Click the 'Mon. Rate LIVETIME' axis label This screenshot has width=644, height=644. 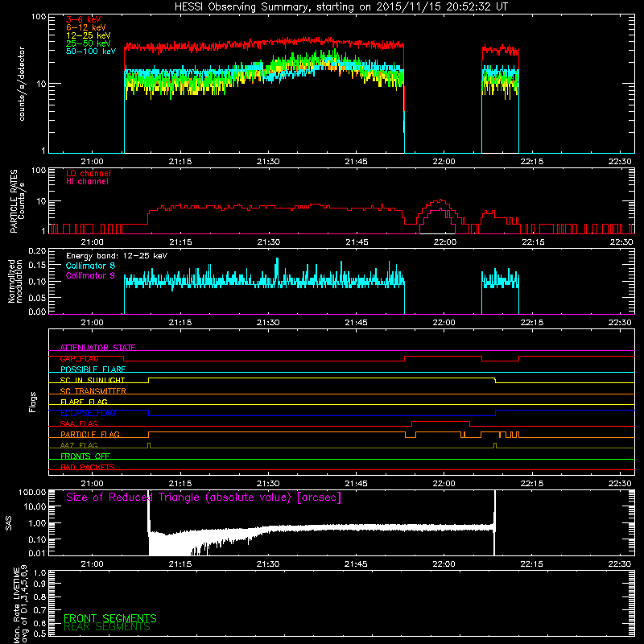20,605
